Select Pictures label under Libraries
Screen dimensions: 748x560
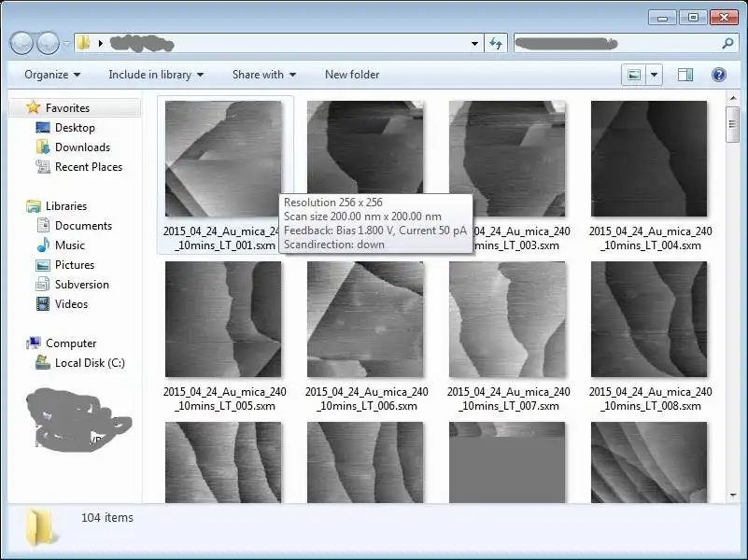tap(75, 264)
